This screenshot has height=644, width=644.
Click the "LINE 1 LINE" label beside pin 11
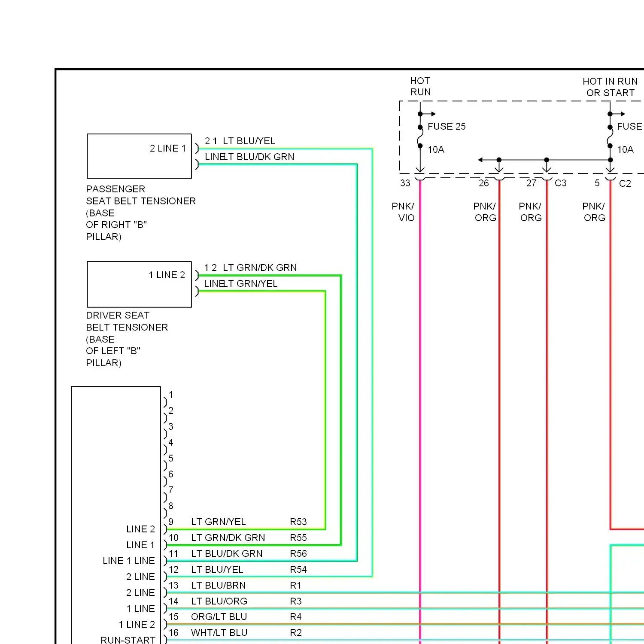point(129,561)
